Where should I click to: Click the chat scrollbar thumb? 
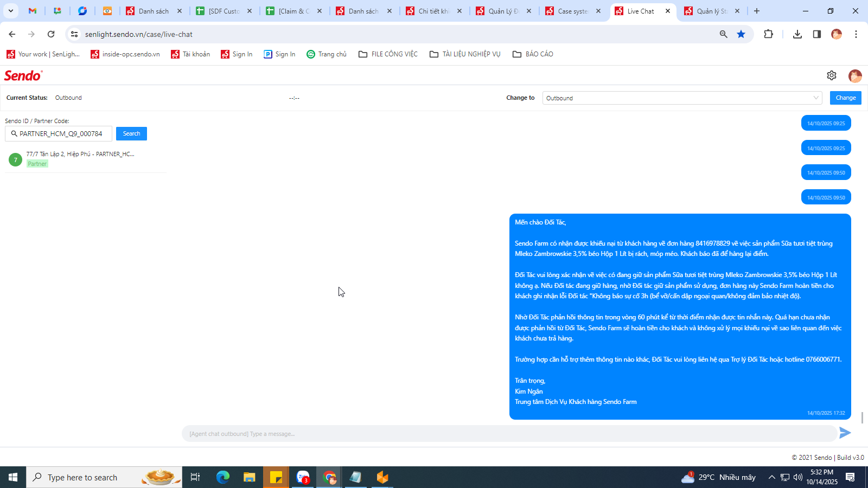tap(862, 418)
